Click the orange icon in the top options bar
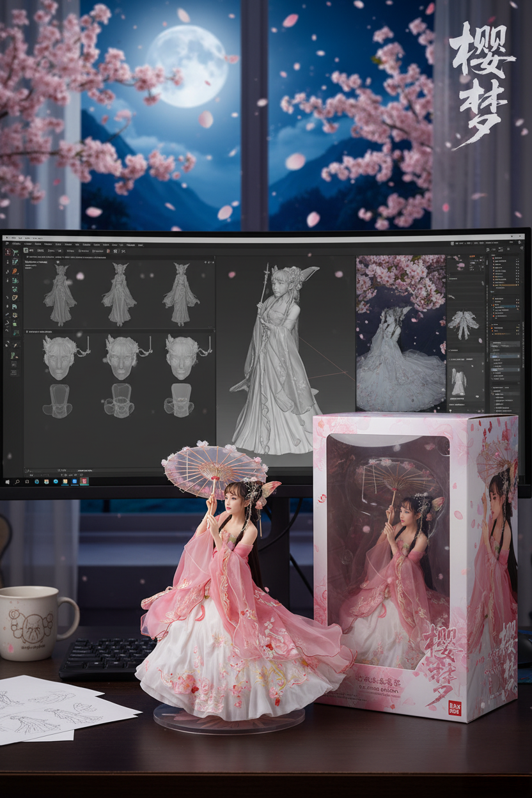532x798 pixels. click(x=108, y=251)
